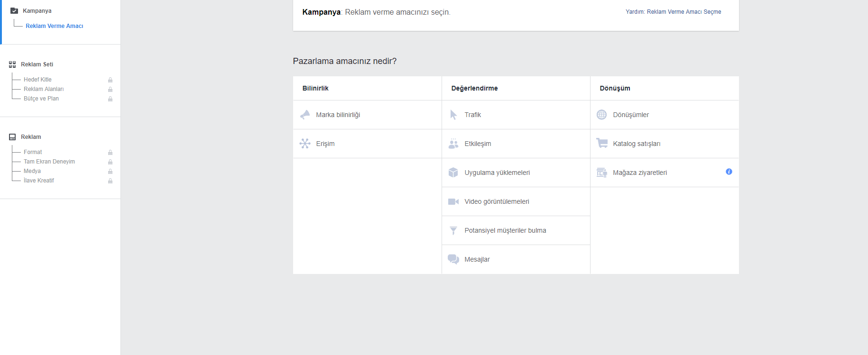This screenshot has height=355, width=868.
Task: Select Erişim objective
Action: (367, 144)
